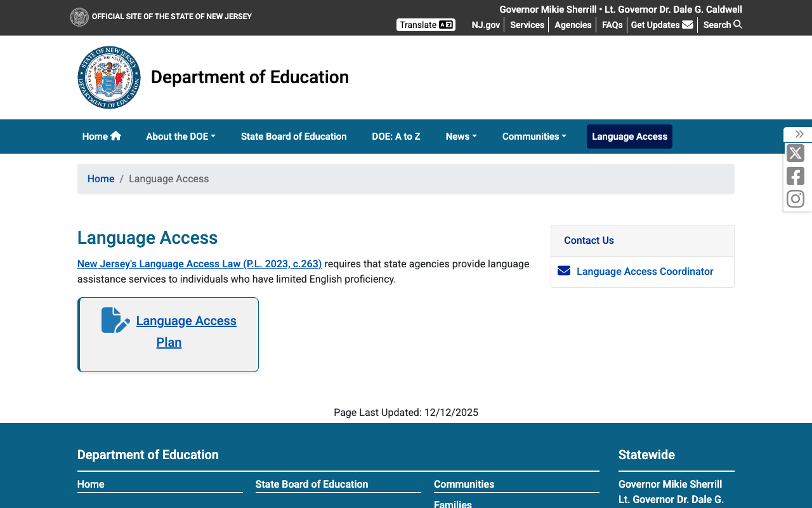Click the Translate button

pos(426,25)
